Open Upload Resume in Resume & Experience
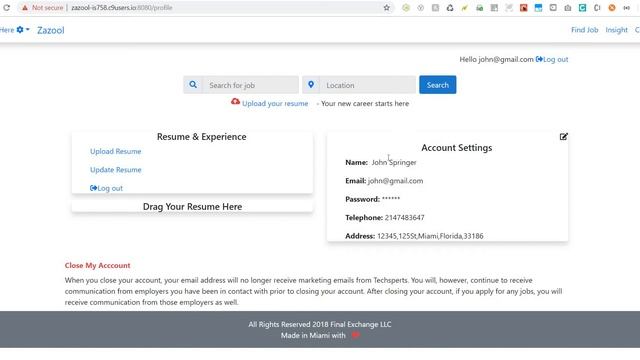Screen dimensions: 640x360 point(116,151)
